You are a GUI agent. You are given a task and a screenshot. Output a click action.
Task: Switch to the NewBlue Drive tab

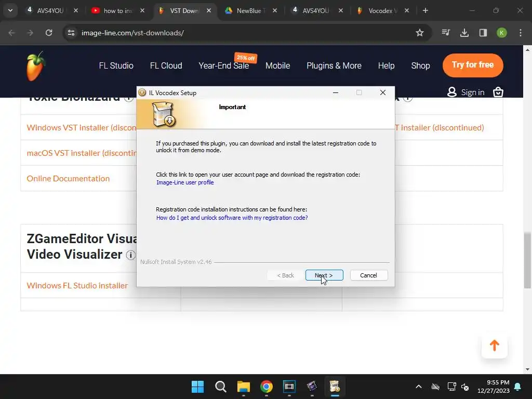(251, 10)
